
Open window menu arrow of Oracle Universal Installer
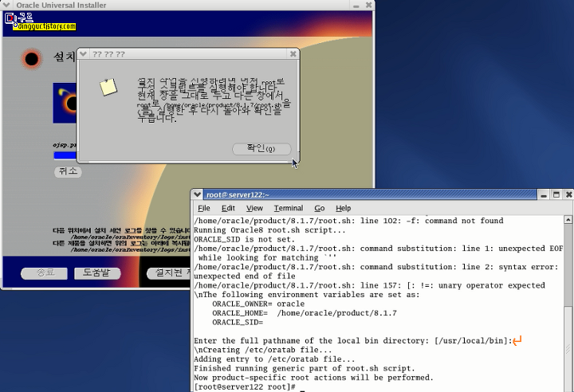coord(6,5)
